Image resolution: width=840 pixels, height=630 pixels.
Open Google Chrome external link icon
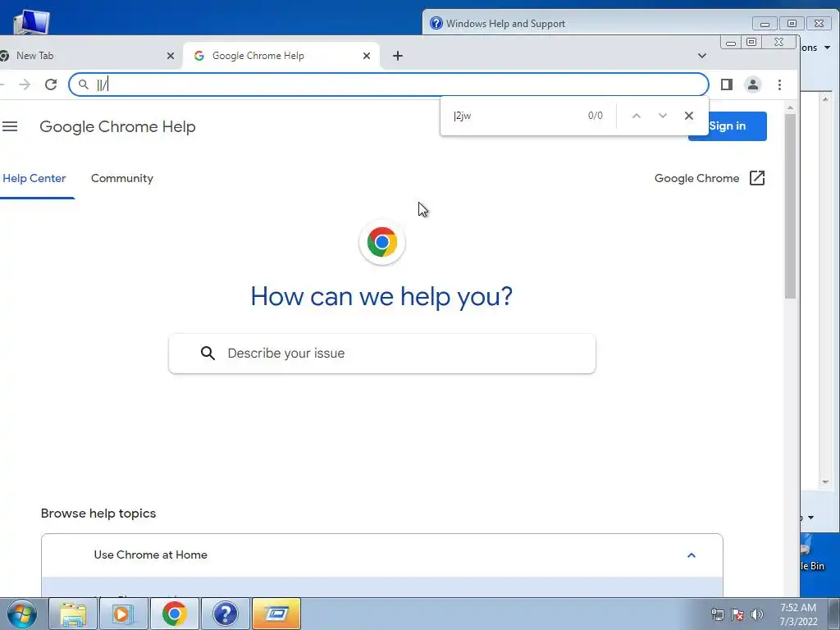tap(757, 178)
